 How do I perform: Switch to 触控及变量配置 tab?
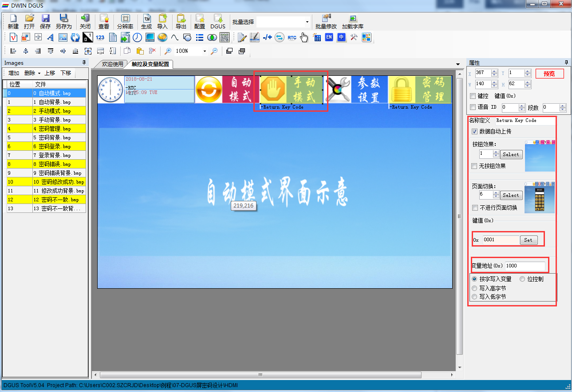pyautogui.click(x=150, y=64)
